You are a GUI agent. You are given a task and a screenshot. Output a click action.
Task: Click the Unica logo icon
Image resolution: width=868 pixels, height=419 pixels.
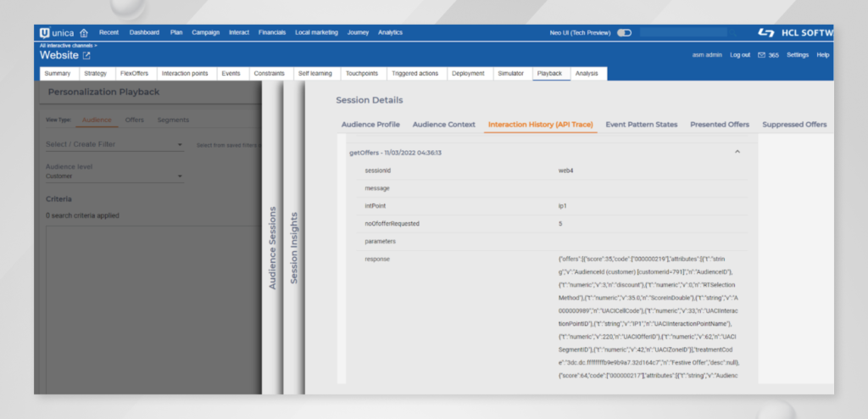(45, 32)
